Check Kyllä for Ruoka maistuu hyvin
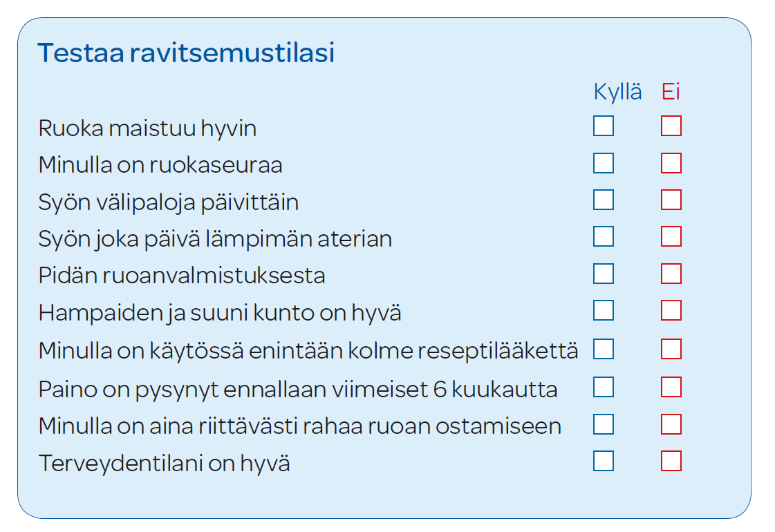775x532 pixels. coord(604,126)
